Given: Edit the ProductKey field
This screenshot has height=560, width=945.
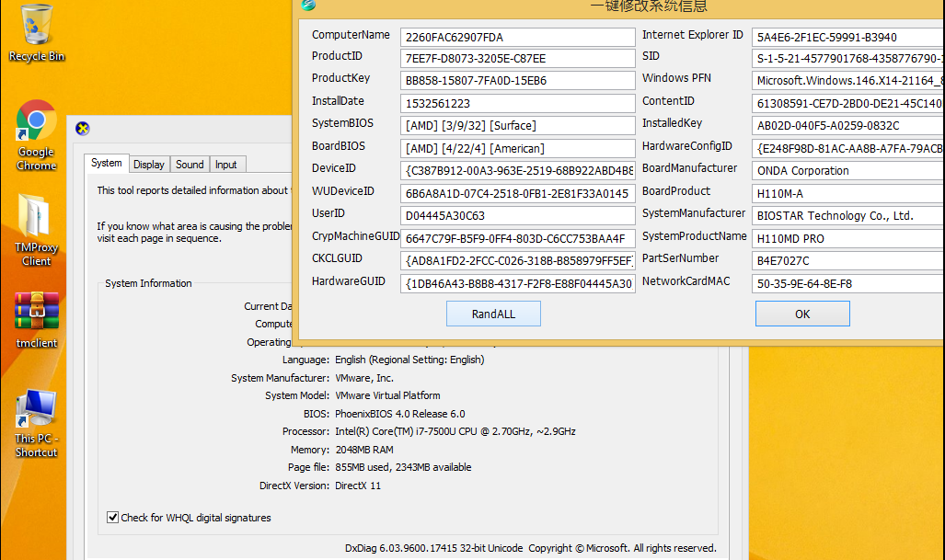Looking at the screenshot, I should point(517,81).
